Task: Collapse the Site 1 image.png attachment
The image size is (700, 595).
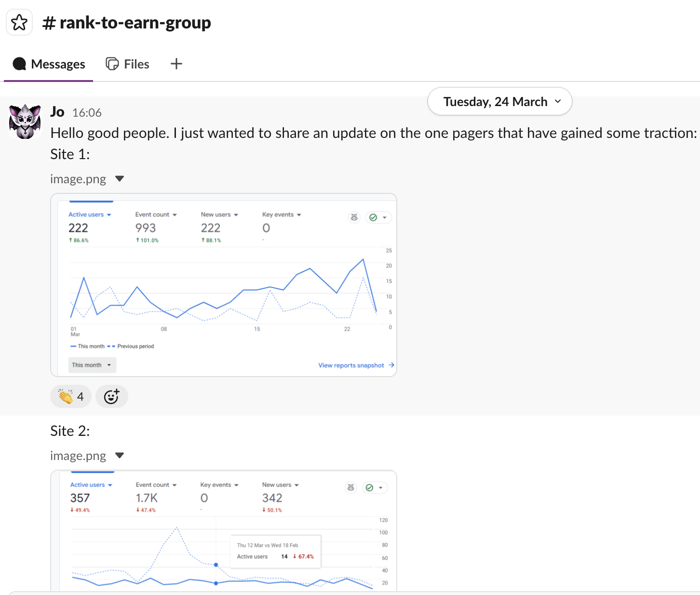Action: [x=120, y=179]
